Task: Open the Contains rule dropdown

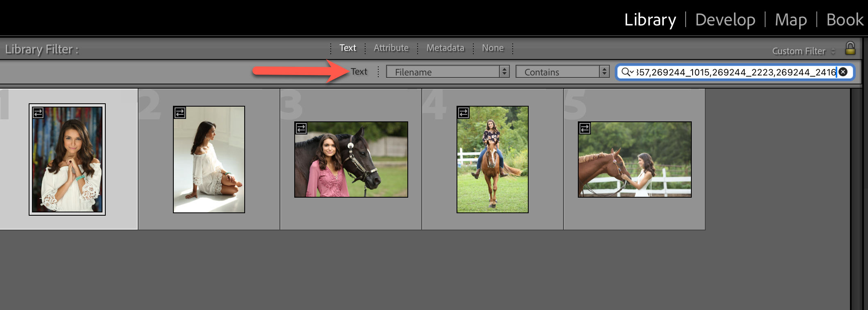Action: pos(562,72)
